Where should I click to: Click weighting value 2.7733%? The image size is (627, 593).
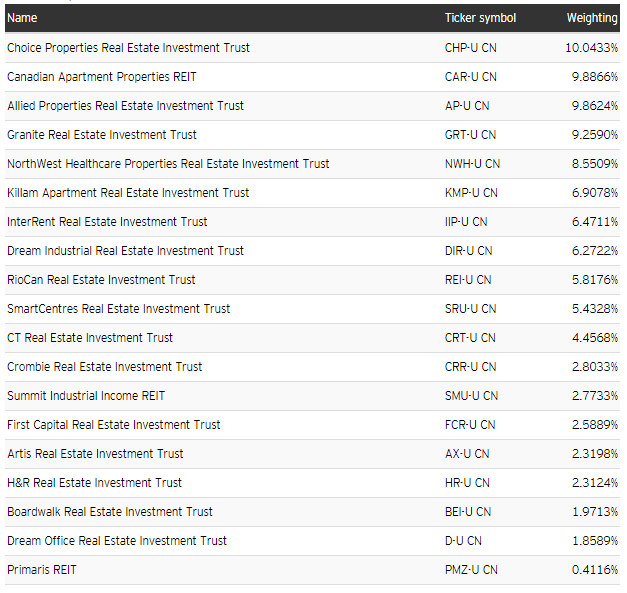click(595, 396)
